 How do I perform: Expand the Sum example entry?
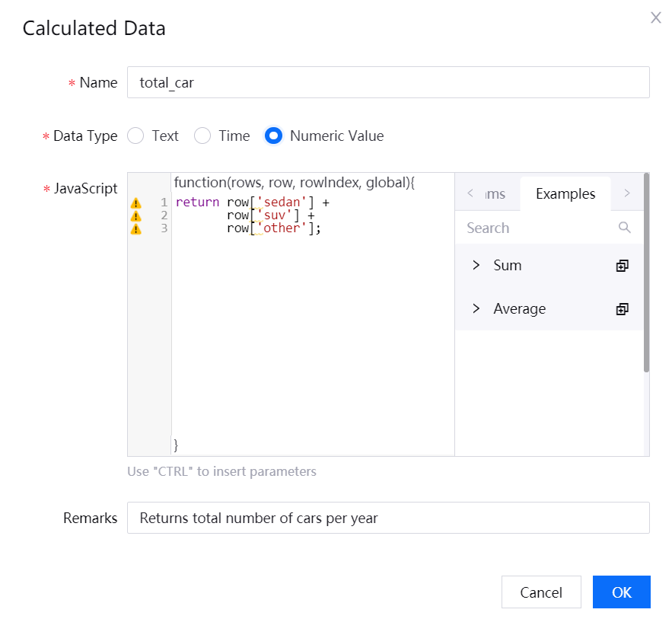tap(476, 266)
